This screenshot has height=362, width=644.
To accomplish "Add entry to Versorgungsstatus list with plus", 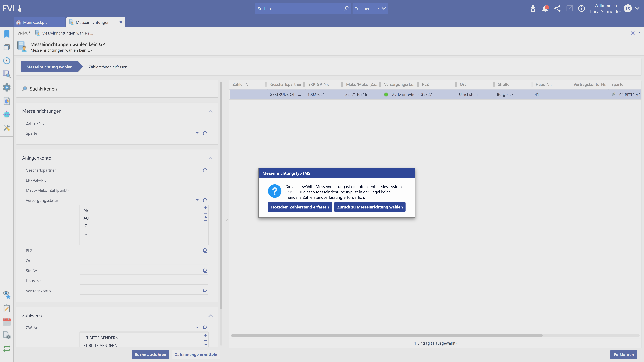I will point(206,208).
